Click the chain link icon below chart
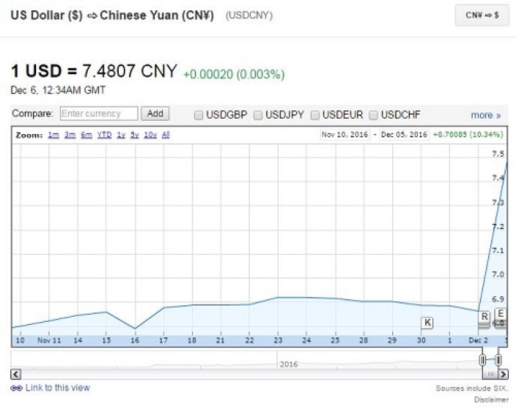 (16, 388)
